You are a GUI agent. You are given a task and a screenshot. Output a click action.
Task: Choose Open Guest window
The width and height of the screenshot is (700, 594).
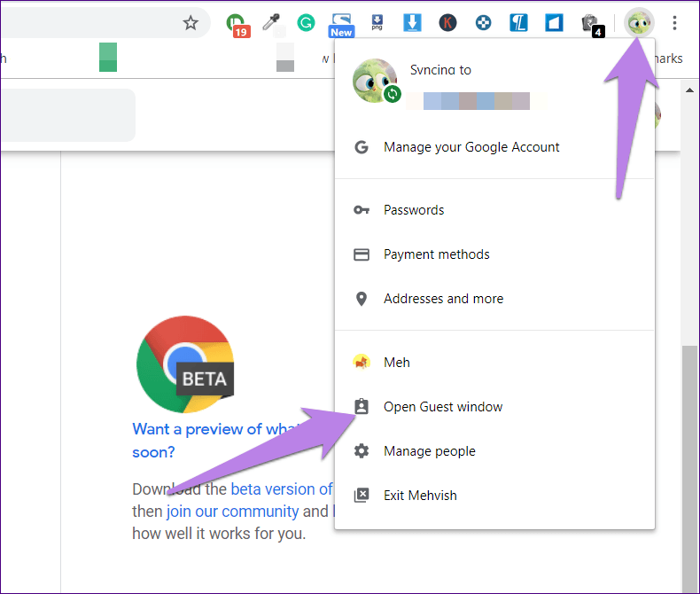click(x=442, y=407)
